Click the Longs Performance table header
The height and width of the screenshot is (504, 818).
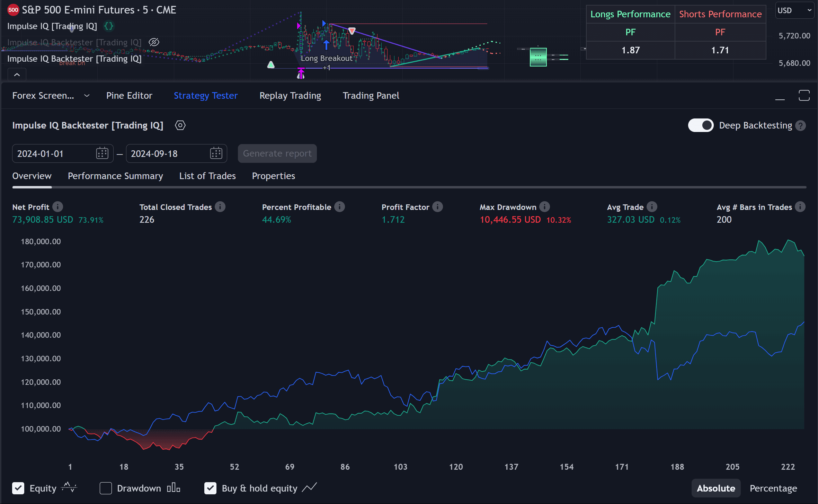630,14
